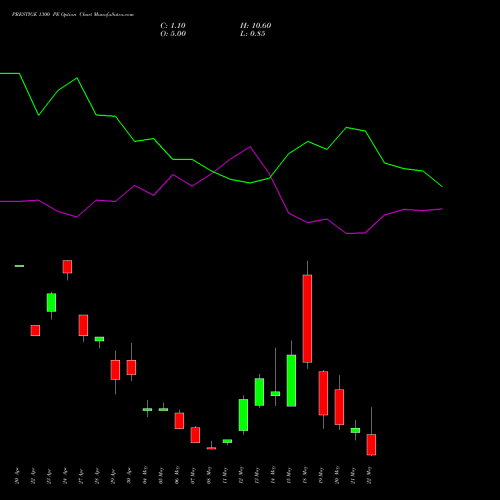Viewport: 500px width, 500px height.
Task: Click the small green 21 May candlestick
Action: 355,430
